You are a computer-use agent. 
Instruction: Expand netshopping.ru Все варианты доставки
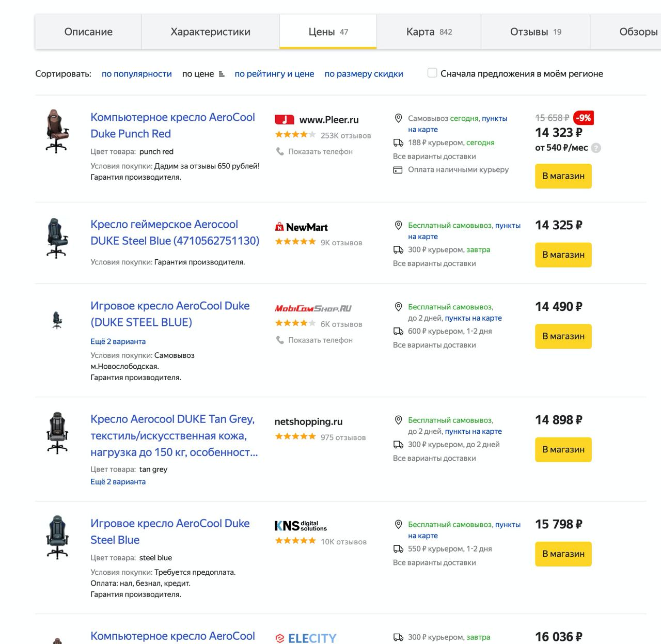(x=434, y=458)
